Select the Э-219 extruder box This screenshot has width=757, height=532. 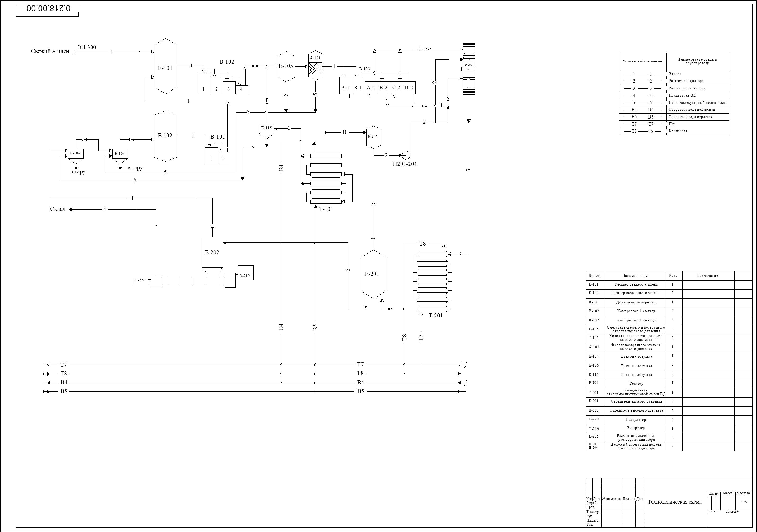pos(245,273)
